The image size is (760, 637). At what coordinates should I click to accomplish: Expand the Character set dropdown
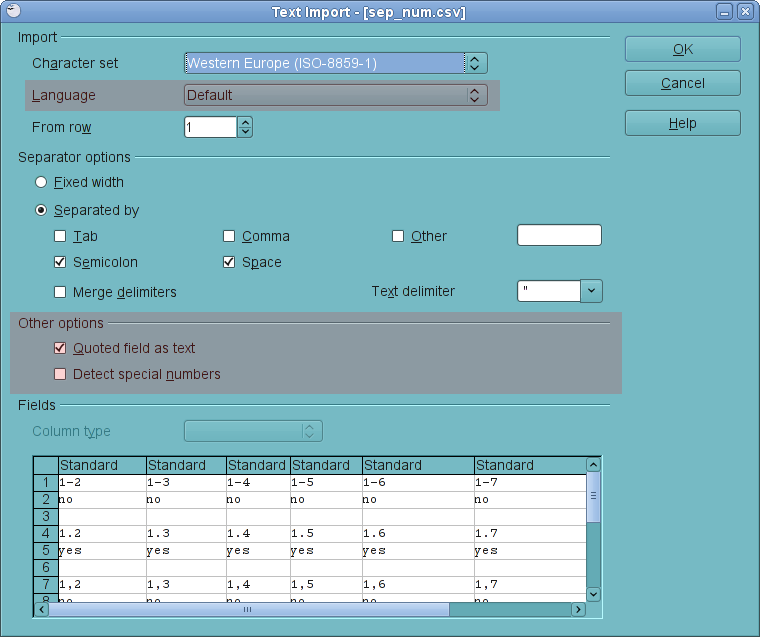(476, 63)
